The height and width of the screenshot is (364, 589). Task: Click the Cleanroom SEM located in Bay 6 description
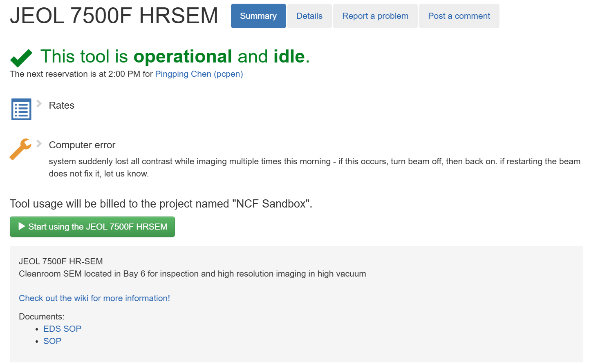[x=193, y=274]
